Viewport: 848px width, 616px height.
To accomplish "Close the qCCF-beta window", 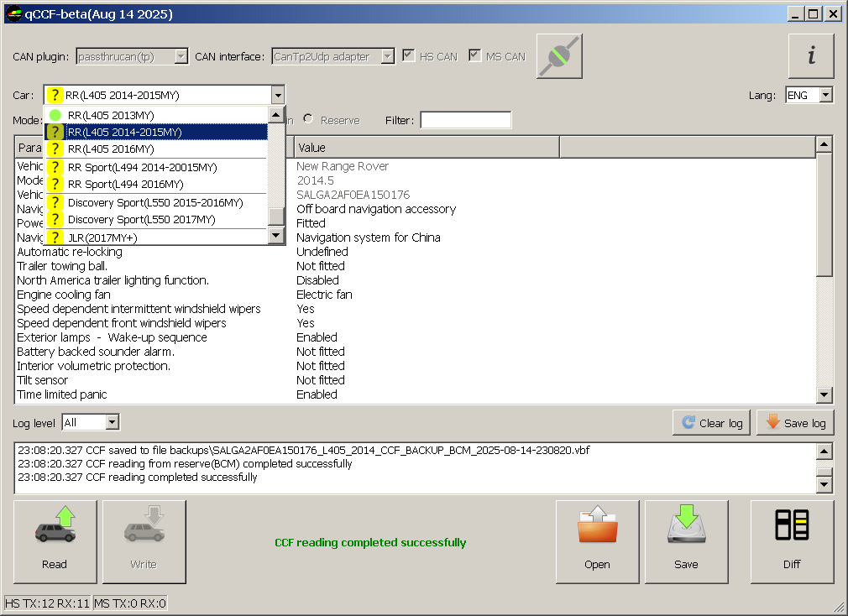I will coord(834,14).
